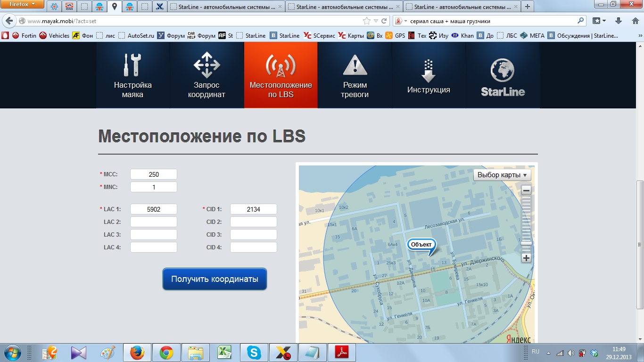Zoom out the map with minus button

tap(526, 190)
